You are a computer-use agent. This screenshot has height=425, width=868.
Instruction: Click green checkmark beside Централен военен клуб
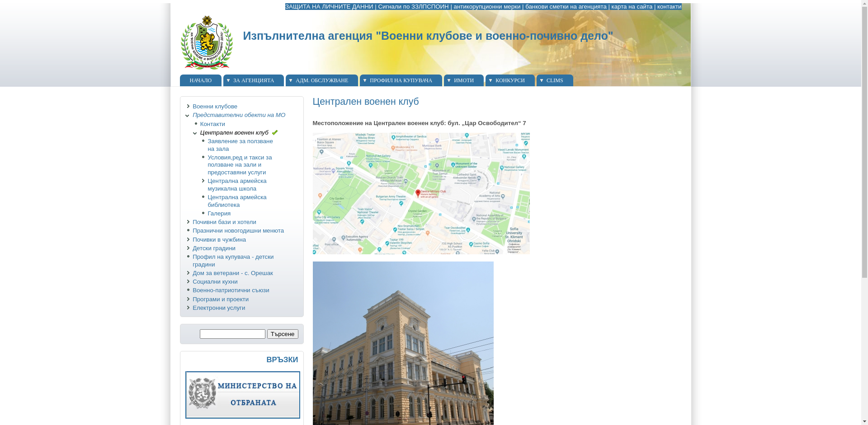click(276, 132)
